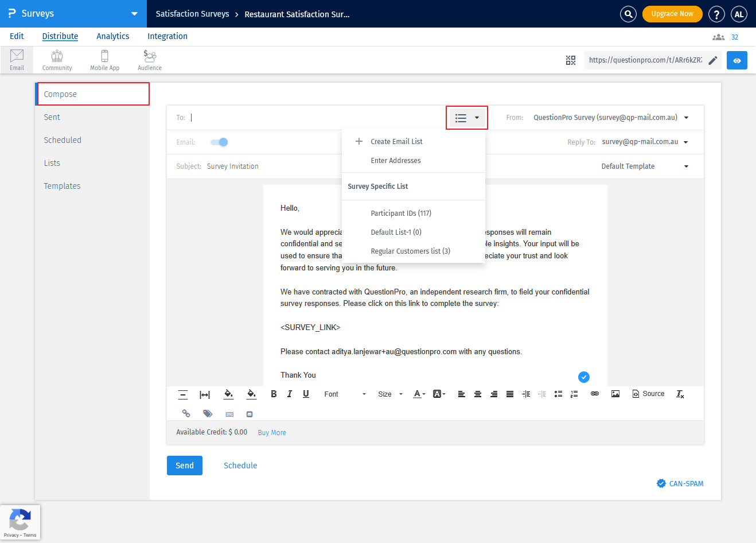This screenshot has height=543, width=756.
Task: Expand the Reply To address dropdown
Action: [686, 142]
